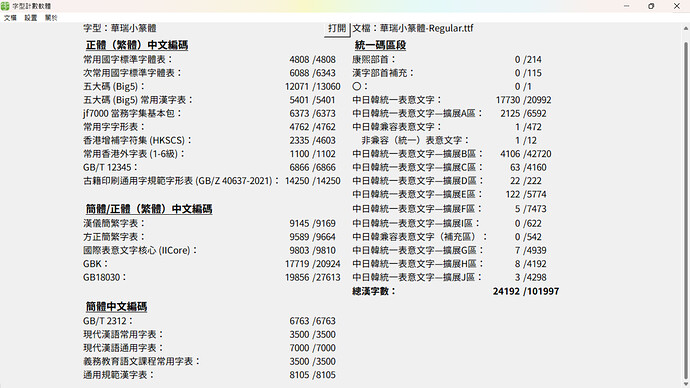Click the 五大碼 (Big5) count 12071 /13060
This screenshot has height=388, width=690.
(312, 87)
